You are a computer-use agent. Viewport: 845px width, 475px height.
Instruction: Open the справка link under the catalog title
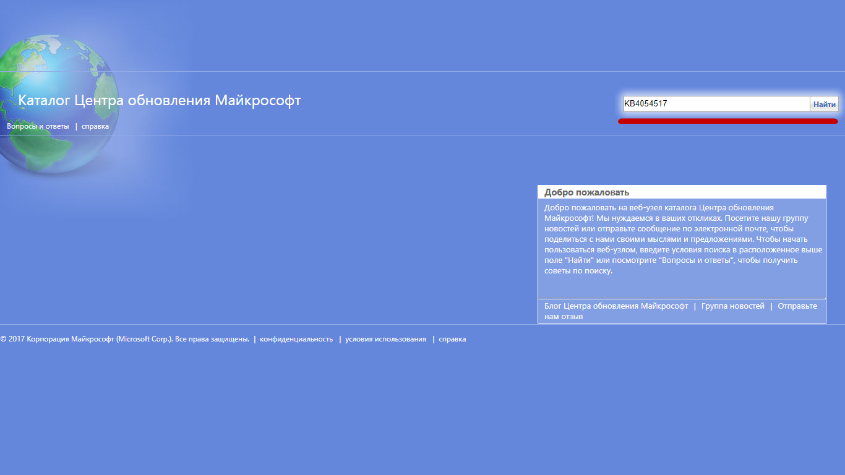[x=95, y=126]
